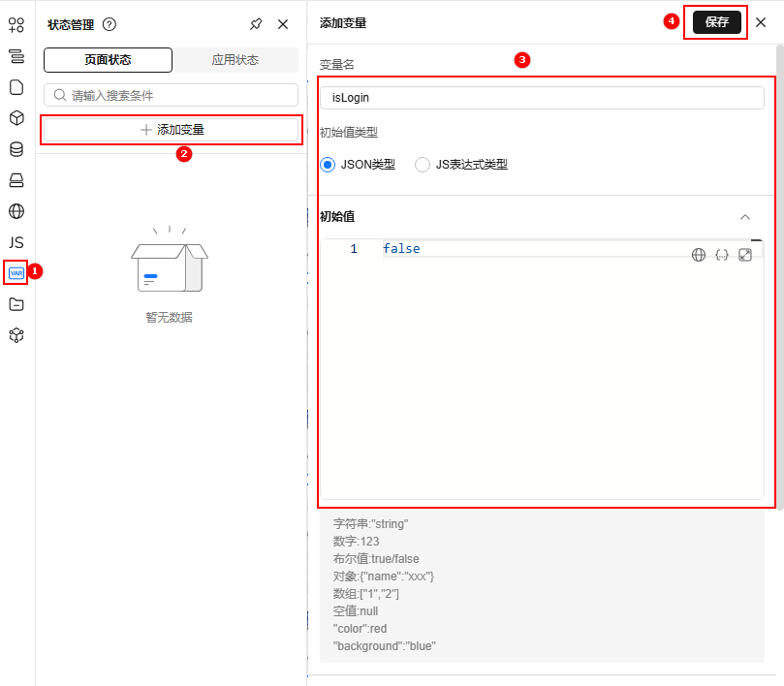Click the 添加变量 button
Viewport: 784px width, 686px height.
click(172, 130)
